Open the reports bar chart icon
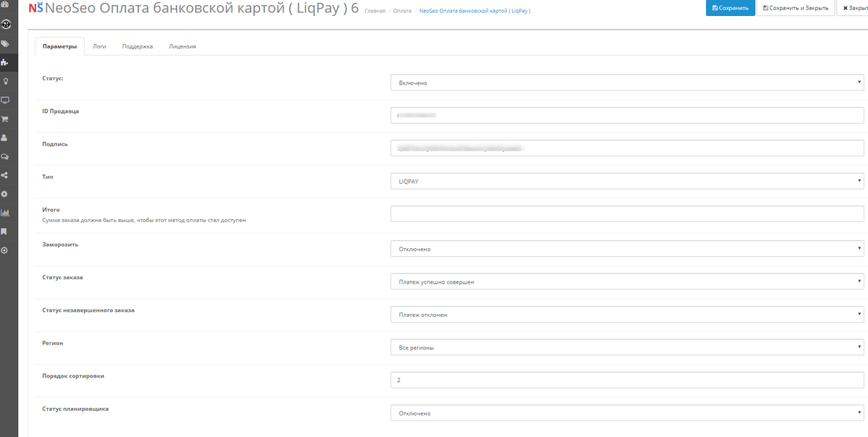 (x=5, y=213)
